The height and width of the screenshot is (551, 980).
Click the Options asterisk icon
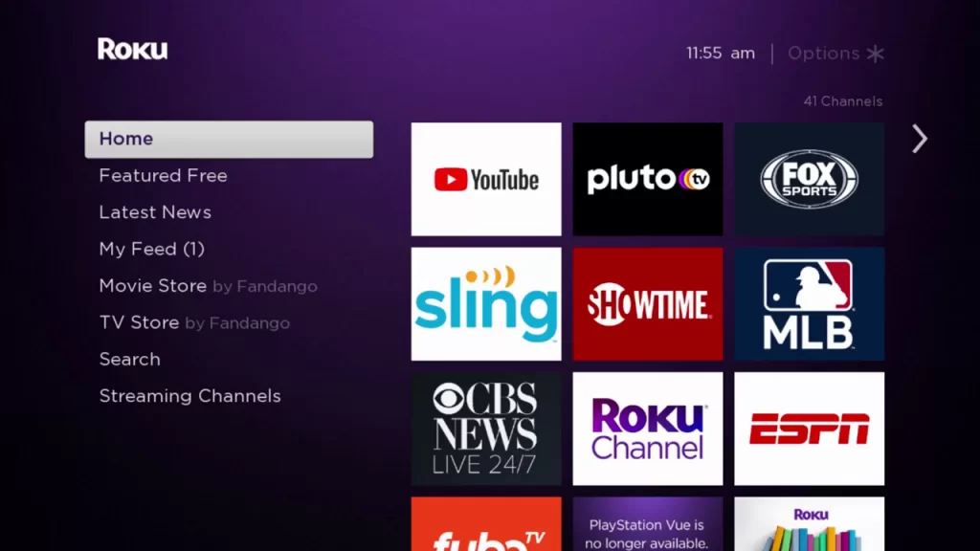click(x=875, y=54)
